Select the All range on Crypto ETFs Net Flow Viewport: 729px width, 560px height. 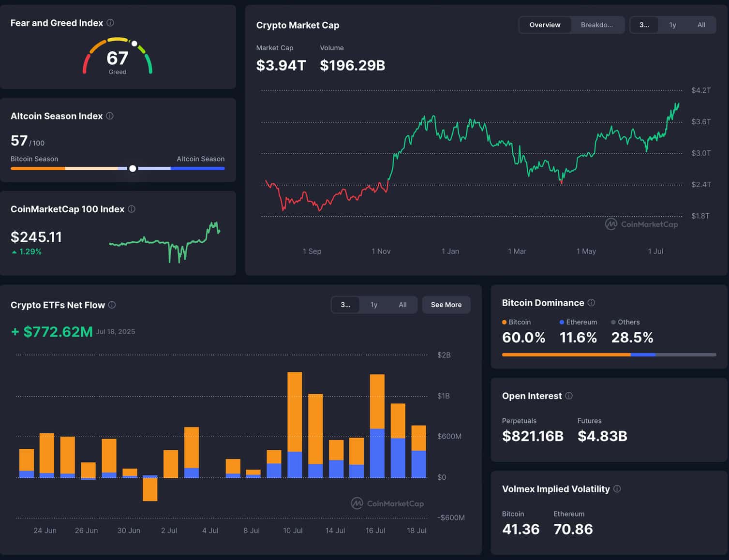click(402, 305)
